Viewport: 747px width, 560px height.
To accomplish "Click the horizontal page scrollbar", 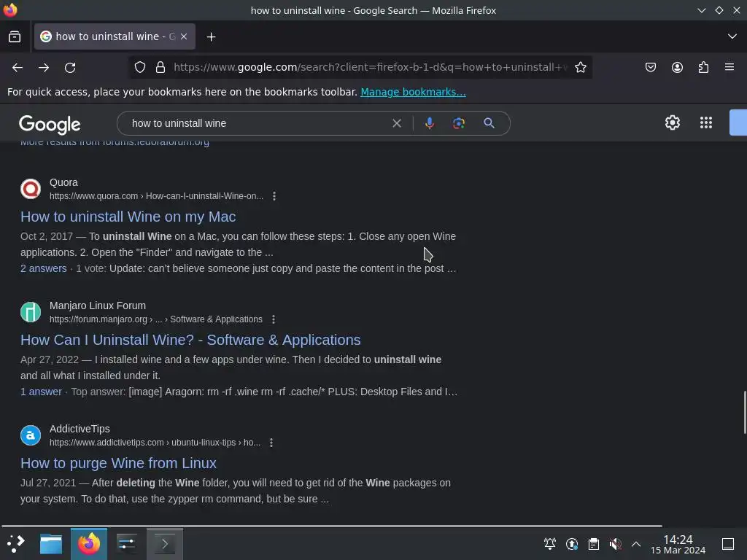I will tap(332, 526).
